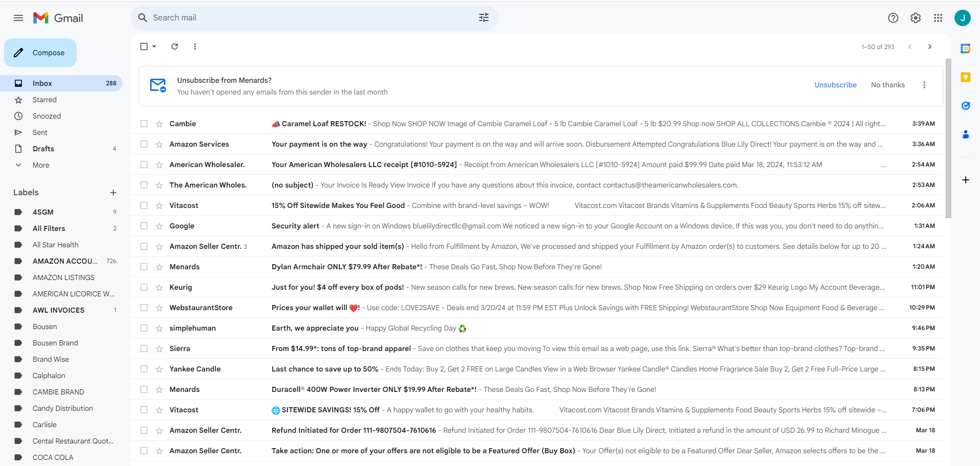
Task: Get add-ons plus icon
Action: (x=966, y=180)
